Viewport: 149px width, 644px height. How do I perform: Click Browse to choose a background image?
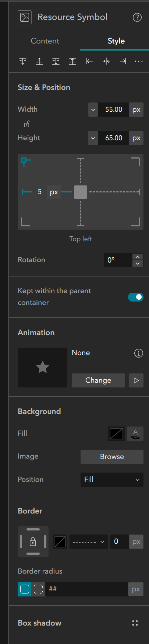[112, 457]
